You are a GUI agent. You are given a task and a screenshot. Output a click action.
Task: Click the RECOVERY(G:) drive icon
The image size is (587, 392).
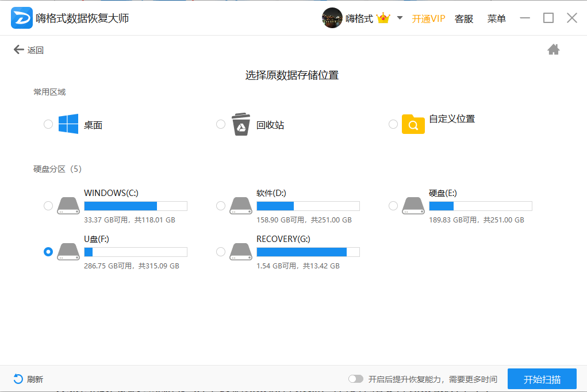click(x=241, y=252)
